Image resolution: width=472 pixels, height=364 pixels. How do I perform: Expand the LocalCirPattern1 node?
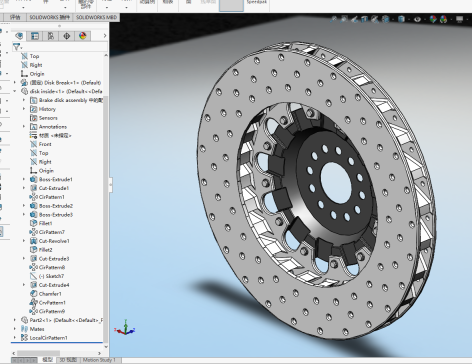click(x=15, y=338)
